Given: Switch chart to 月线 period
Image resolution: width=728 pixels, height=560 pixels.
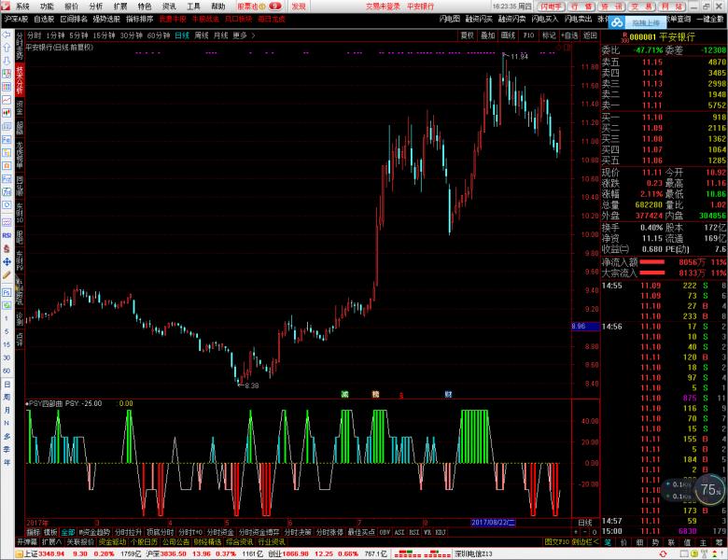Looking at the screenshot, I should click(x=220, y=35).
